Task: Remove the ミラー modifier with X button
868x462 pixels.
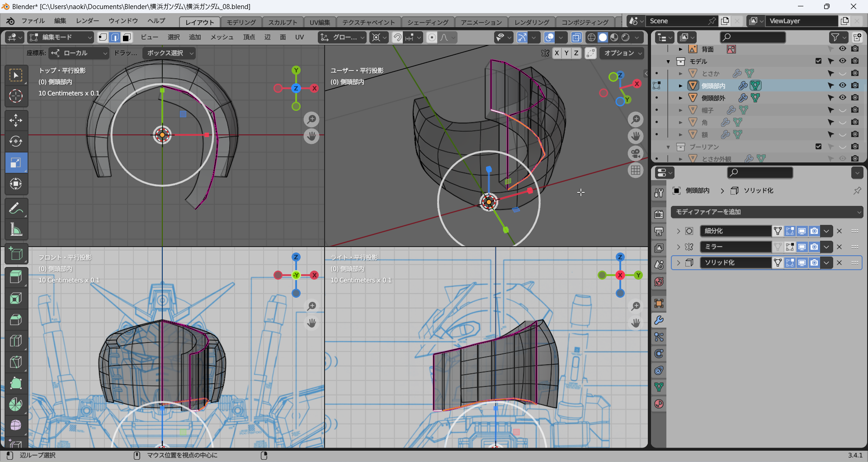Action: click(x=840, y=247)
